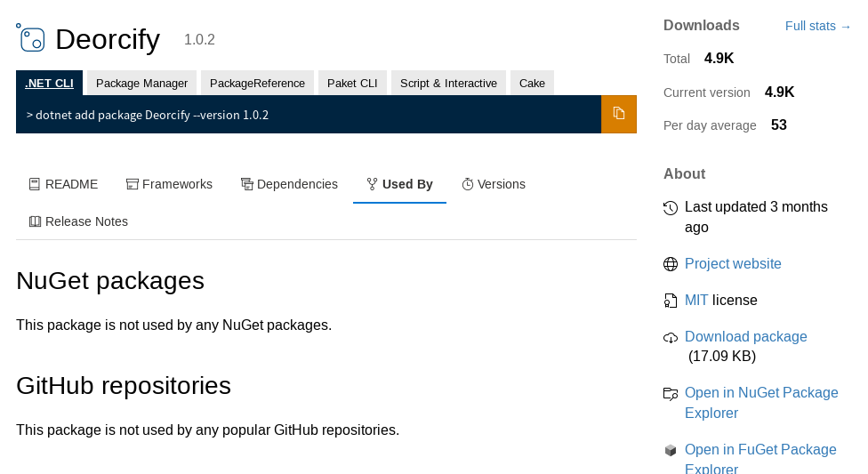Open the Full stats link
The image size is (868, 474).
(x=817, y=26)
